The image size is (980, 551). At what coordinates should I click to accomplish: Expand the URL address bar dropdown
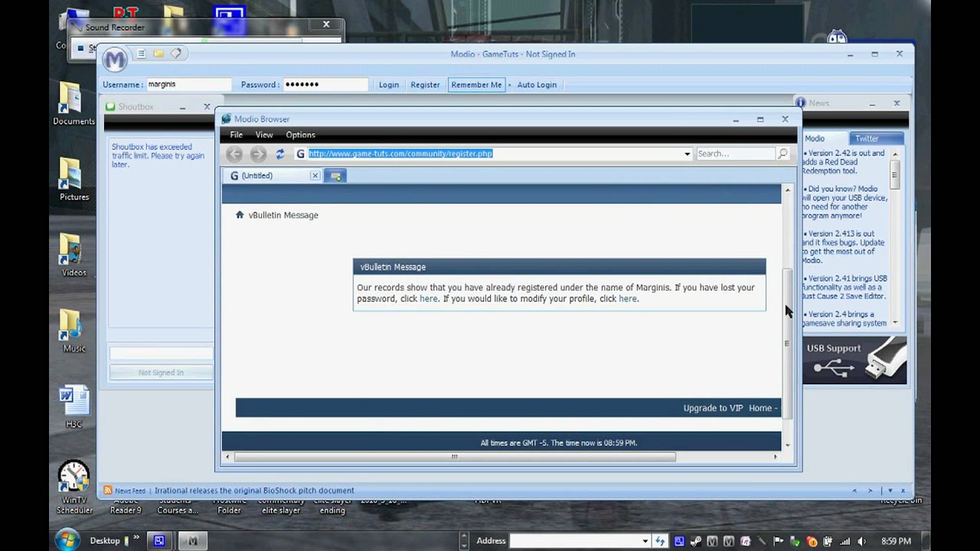pos(687,154)
